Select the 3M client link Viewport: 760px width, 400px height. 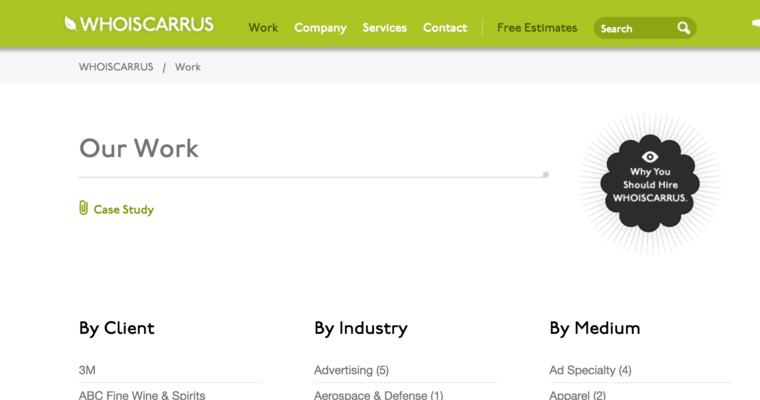click(x=88, y=370)
